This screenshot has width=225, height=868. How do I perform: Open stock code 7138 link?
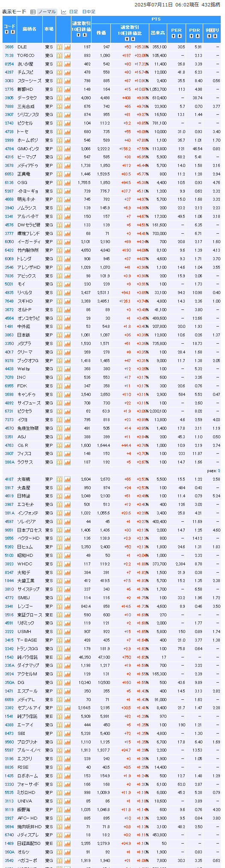pos(9,56)
